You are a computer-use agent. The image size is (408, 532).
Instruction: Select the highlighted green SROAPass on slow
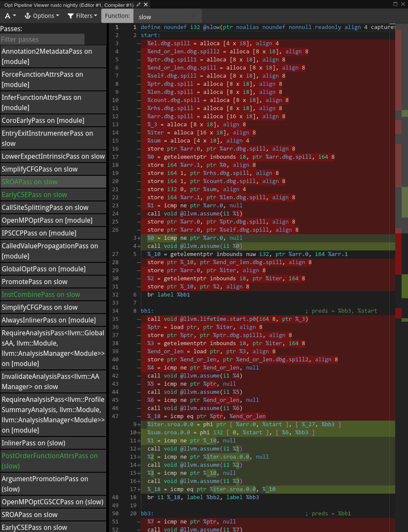click(53, 182)
